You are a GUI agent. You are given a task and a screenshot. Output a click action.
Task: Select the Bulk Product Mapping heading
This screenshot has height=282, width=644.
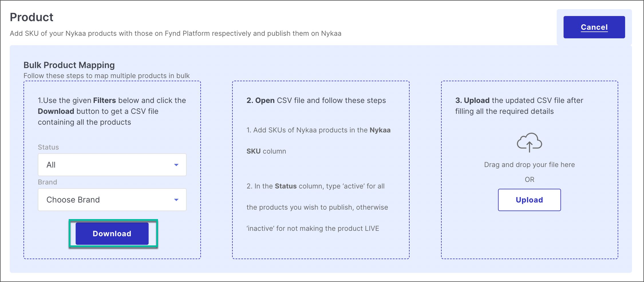pos(69,65)
